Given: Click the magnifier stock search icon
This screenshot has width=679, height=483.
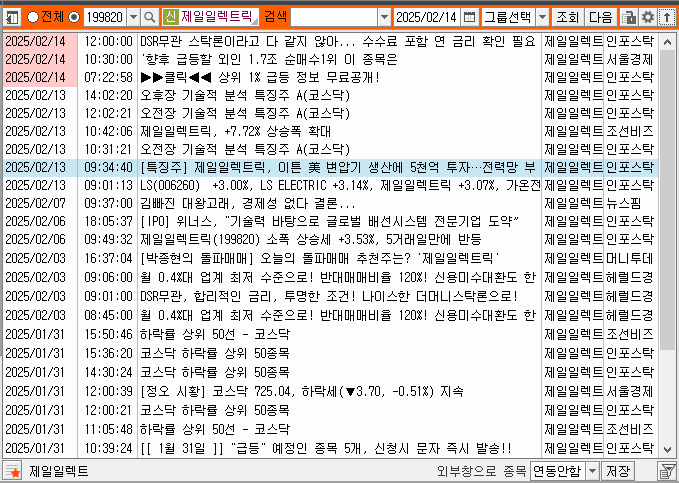Looking at the screenshot, I should click(x=150, y=17).
